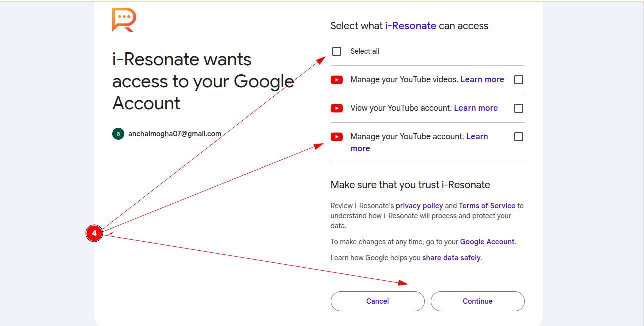The width and height of the screenshot is (644, 326).
Task: Open Learn more for View YouTube account
Action: (x=475, y=108)
